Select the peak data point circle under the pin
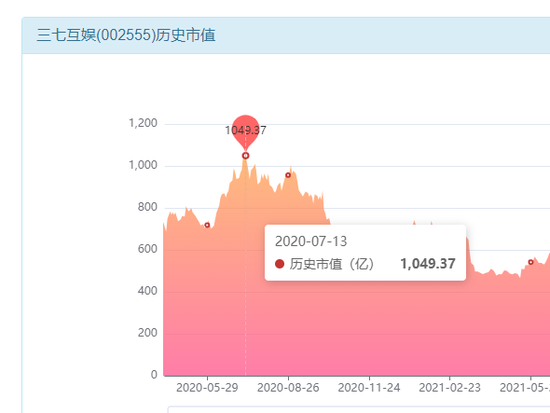This screenshot has height=413, width=550. pos(246,155)
